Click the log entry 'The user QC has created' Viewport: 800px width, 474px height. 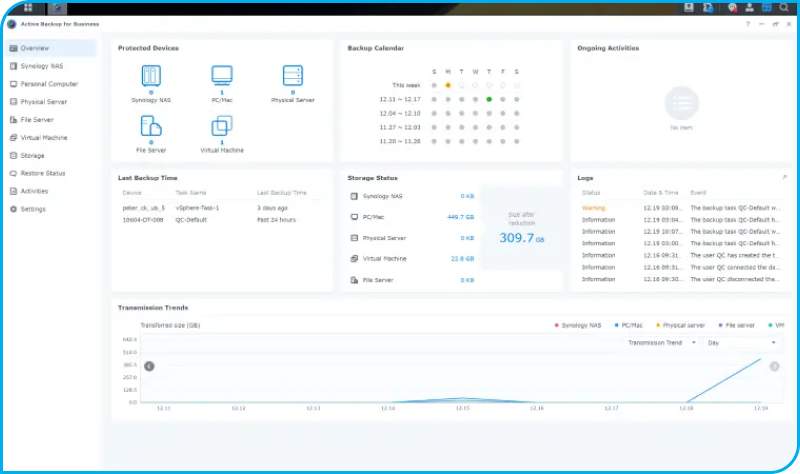pyautogui.click(x=681, y=255)
